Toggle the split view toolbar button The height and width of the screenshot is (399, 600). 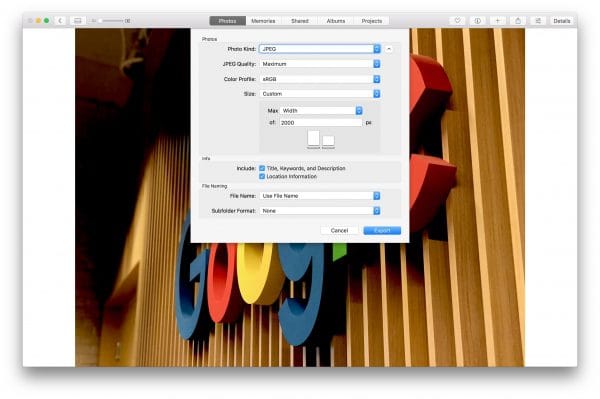pos(78,21)
